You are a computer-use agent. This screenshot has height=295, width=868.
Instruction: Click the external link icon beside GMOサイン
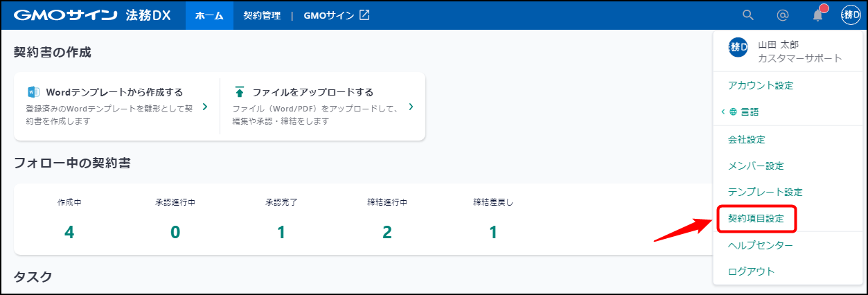coord(364,15)
